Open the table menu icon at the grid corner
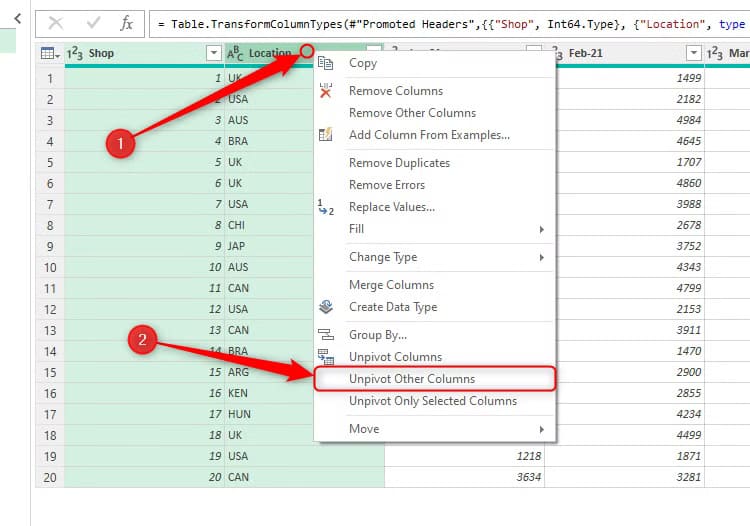 point(50,53)
